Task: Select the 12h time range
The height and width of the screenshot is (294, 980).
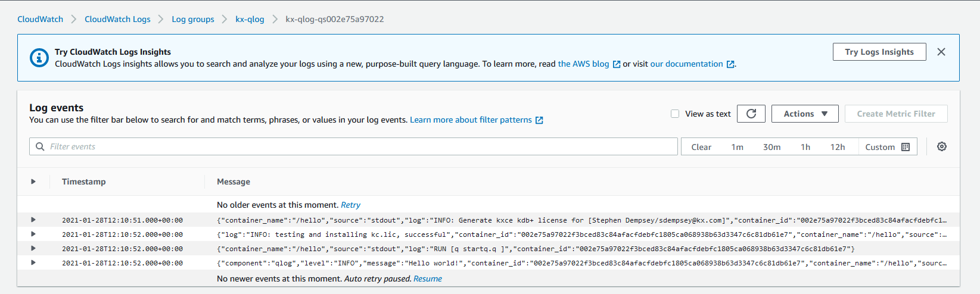Action: pyautogui.click(x=838, y=147)
